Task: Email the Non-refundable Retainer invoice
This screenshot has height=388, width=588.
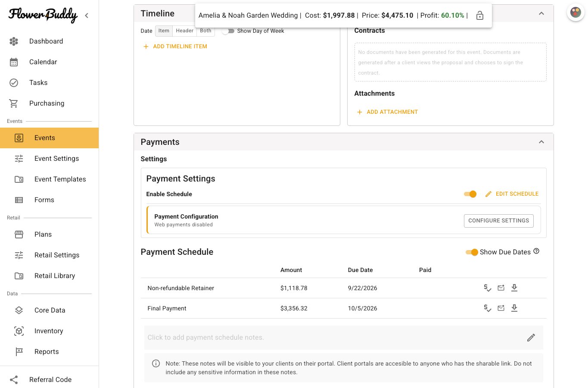Action: pos(501,288)
